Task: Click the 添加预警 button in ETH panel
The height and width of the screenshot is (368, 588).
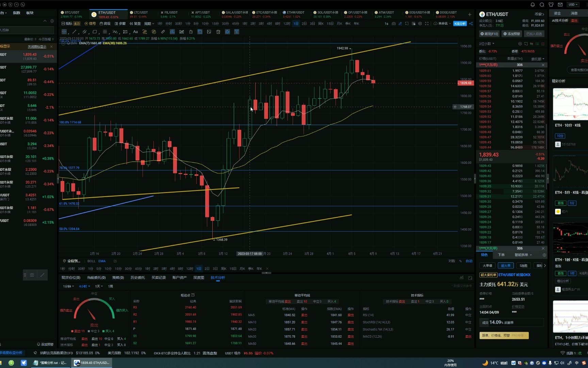Action: click(x=512, y=34)
